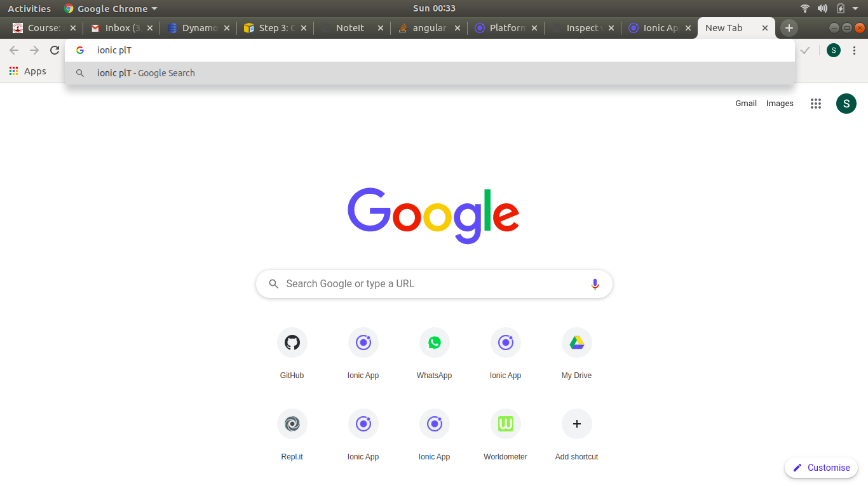Switch to the Step 3 tab

pos(275,28)
